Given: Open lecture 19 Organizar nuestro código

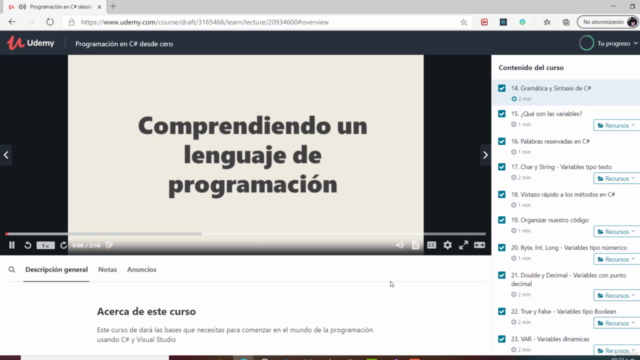Looking at the screenshot, I should [x=550, y=220].
